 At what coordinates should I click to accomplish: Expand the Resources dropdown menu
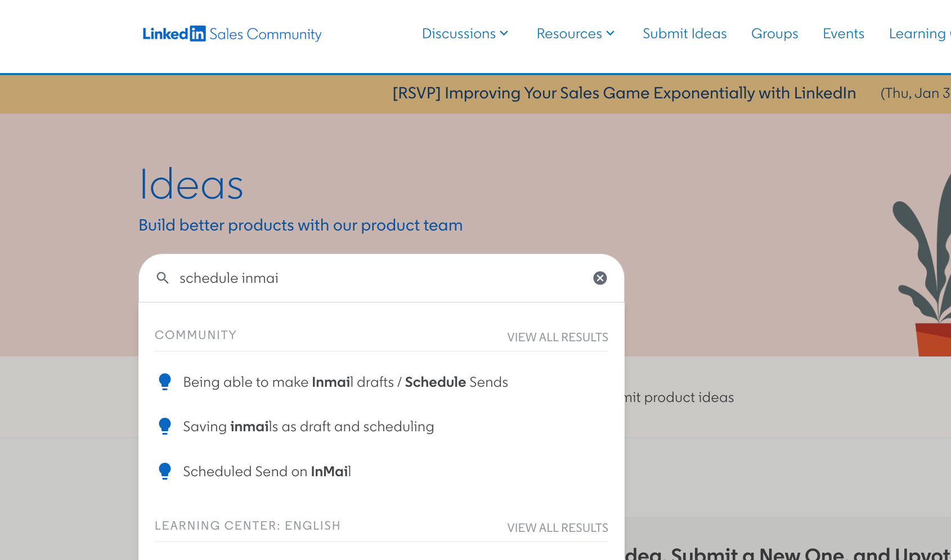pyautogui.click(x=576, y=34)
